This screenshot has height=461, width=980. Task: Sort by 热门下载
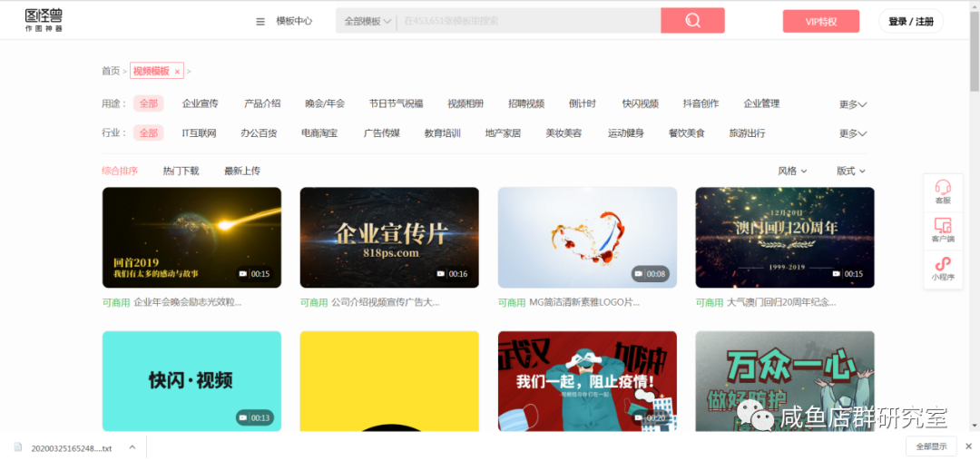pos(181,171)
